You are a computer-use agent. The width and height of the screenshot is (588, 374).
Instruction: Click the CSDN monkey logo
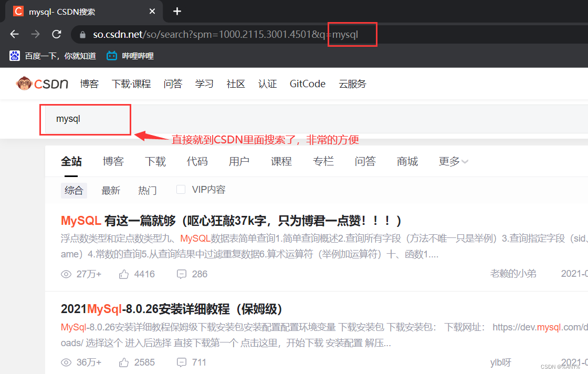pyautogui.click(x=42, y=84)
